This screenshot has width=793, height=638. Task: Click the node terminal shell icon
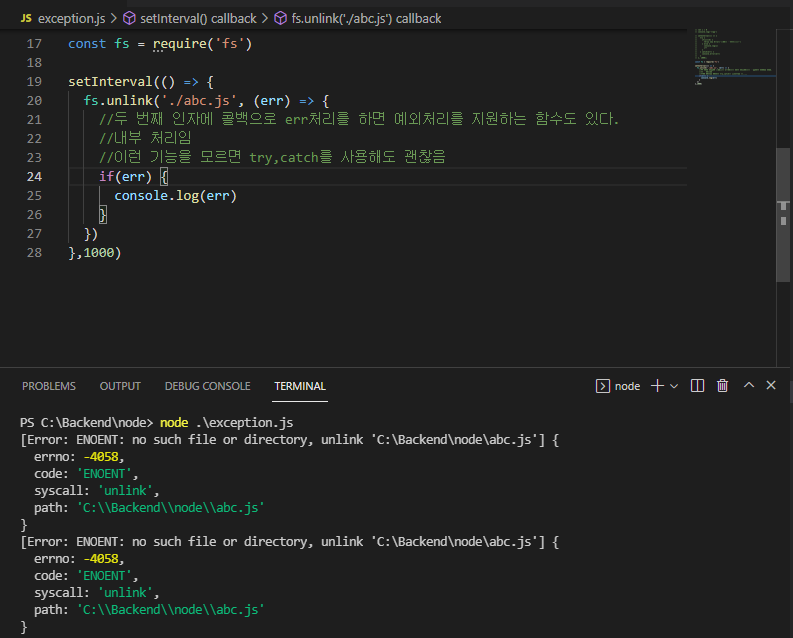[x=603, y=386]
